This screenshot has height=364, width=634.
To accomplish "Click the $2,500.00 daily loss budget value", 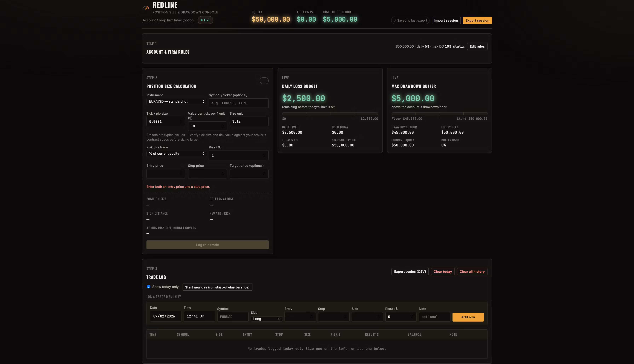I will point(304,98).
